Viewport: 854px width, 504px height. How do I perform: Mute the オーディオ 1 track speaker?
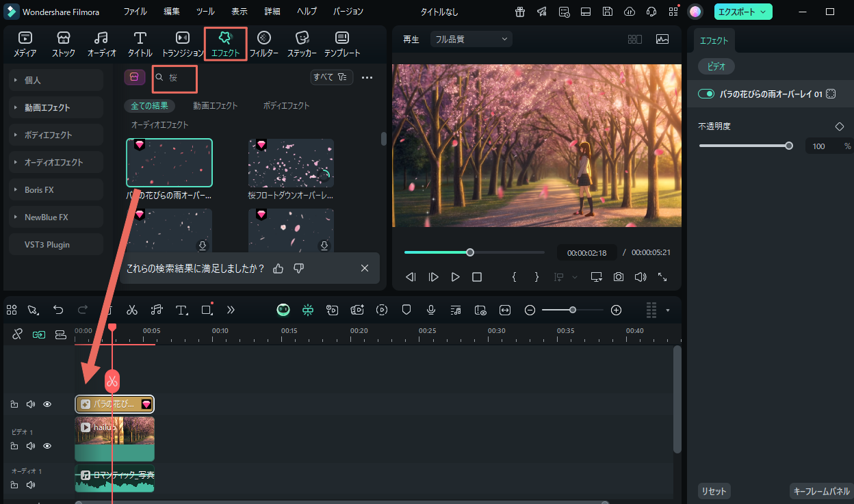point(31,485)
